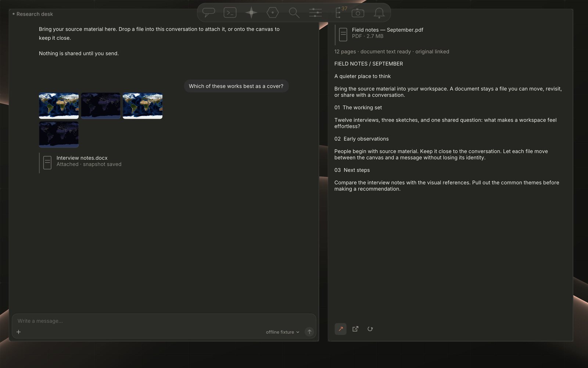Screen dimensions: 588x368
Task: Click the 'A quieter place to think' line
Action: tap(362, 76)
